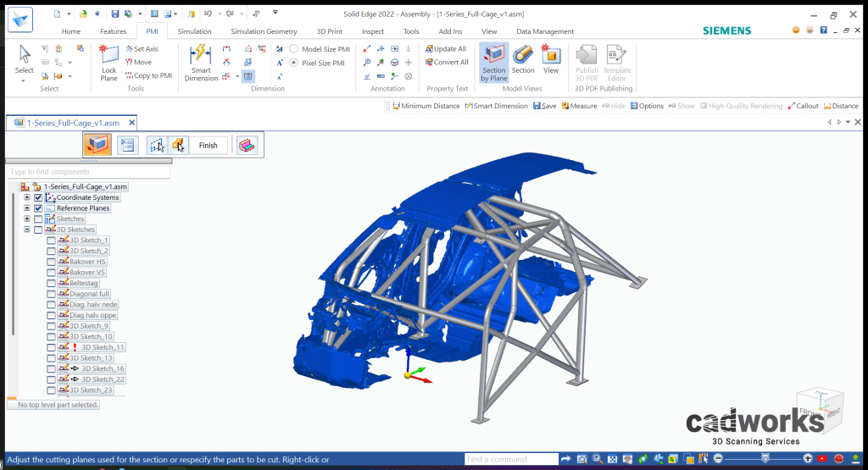
Task: Collapse the 3D Sketches tree node
Action: pos(27,229)
